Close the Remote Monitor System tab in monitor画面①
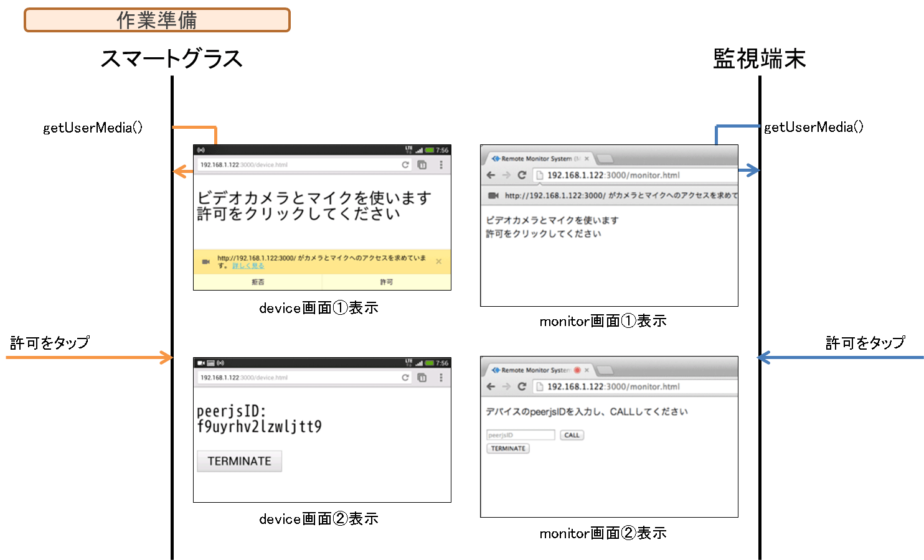Viewport: 924px width, 560px height. [587, 159]
